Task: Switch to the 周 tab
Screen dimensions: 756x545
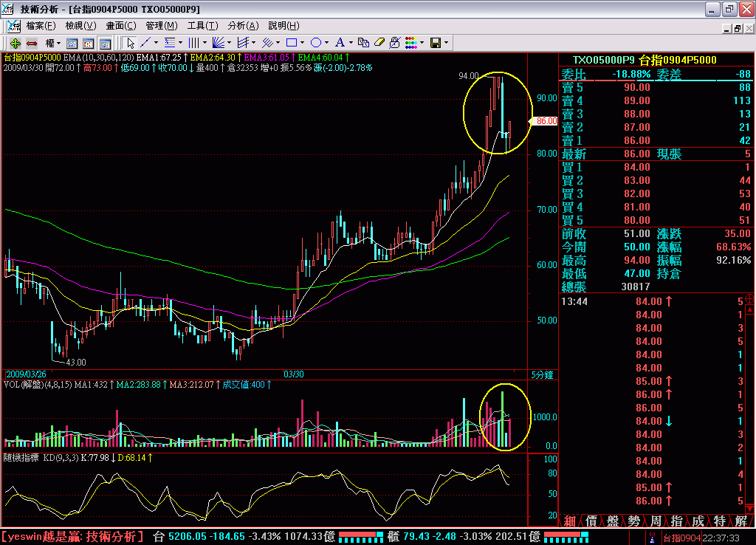Action: click(x=656, y=521)
